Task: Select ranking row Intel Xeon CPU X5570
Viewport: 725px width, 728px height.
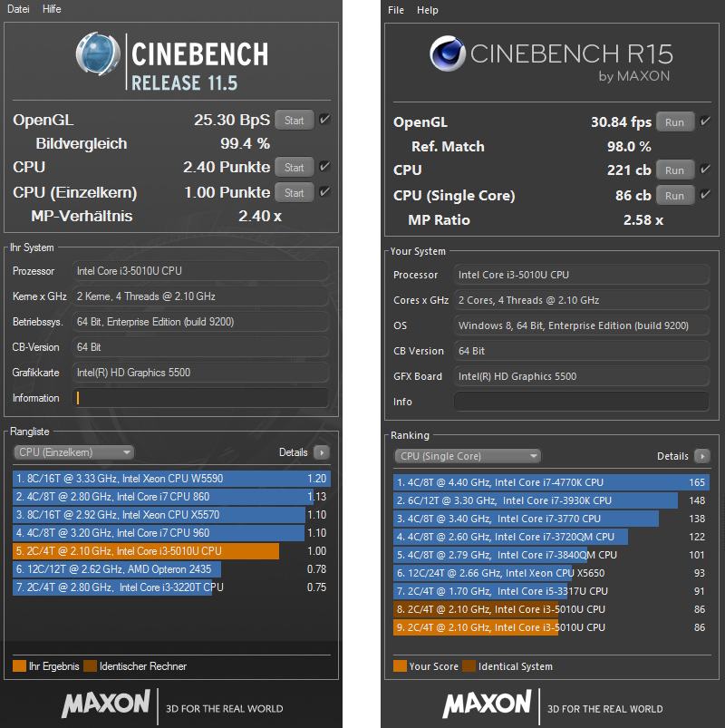Action: (x=171, y=515)
